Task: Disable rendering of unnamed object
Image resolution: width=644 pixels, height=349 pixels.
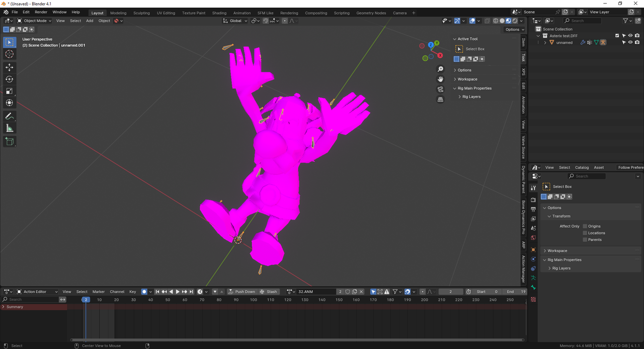Action: coord(637,42)
